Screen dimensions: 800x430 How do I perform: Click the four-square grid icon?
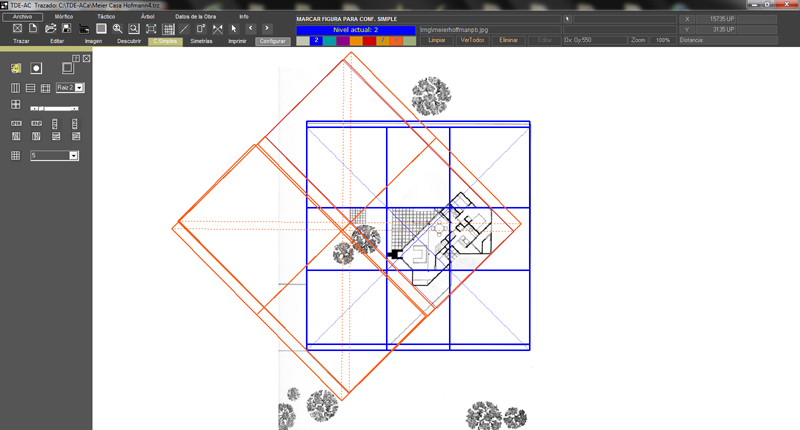pos(15,105)
